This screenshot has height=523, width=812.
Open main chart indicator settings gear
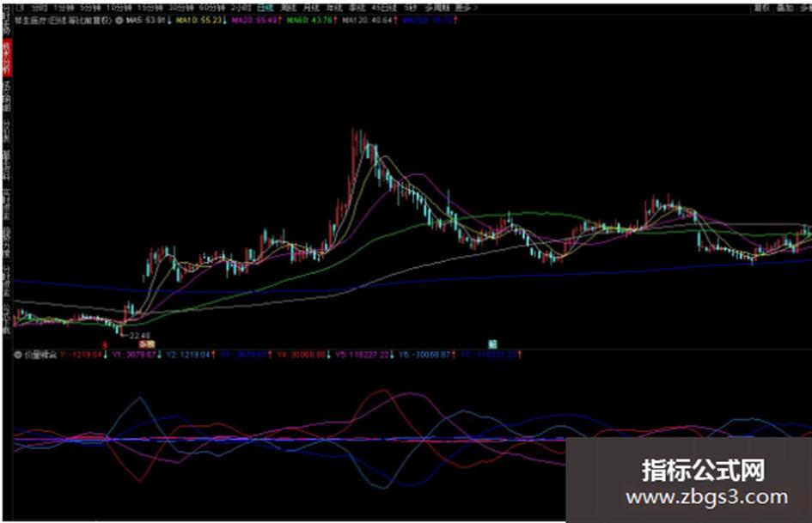(119, 21)
